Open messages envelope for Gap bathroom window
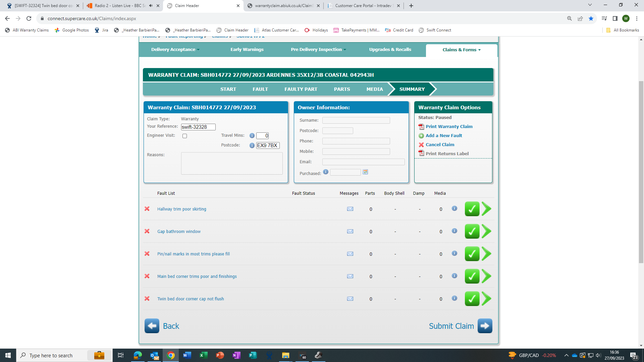 (x=350, y=231)
